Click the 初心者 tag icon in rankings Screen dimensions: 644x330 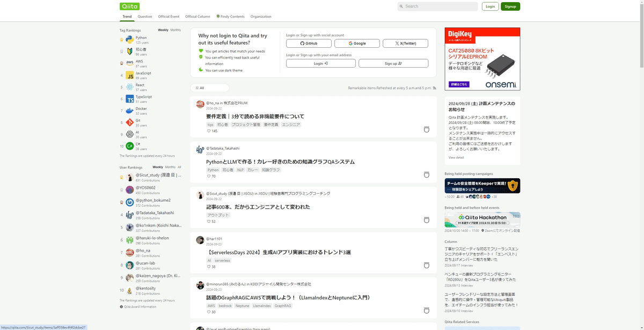click(x=130, y=52)
